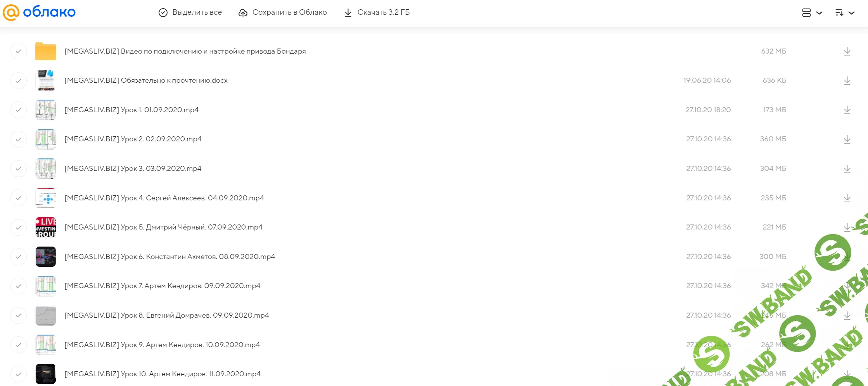Click the Облако logo icon
The image size is (868, 386).
[x=11, y=12]
